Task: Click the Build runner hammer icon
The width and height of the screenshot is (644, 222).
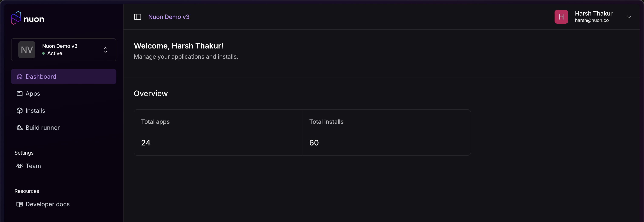Action: (x=20, y=127)
